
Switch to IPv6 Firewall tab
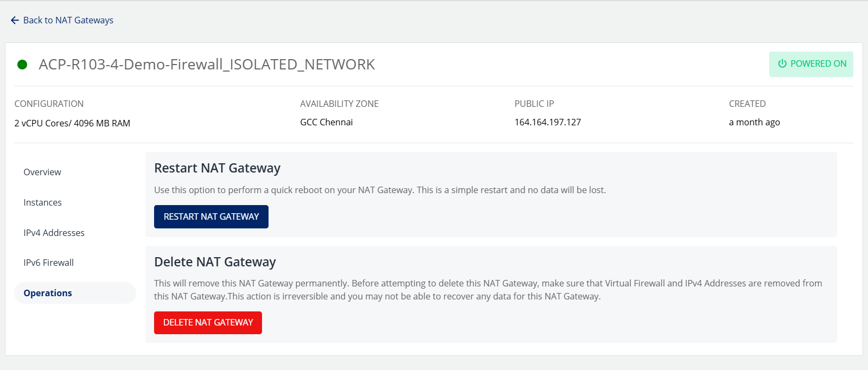(x=48, y=263)
